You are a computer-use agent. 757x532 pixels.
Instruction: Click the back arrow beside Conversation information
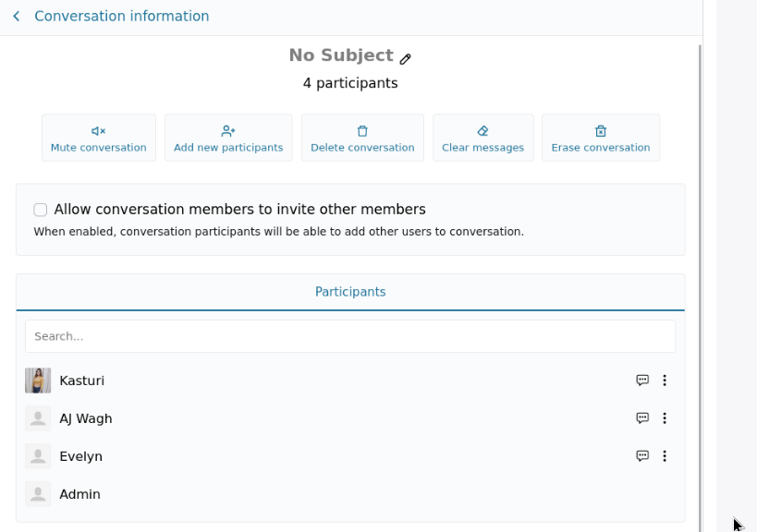tap(17, 17)
